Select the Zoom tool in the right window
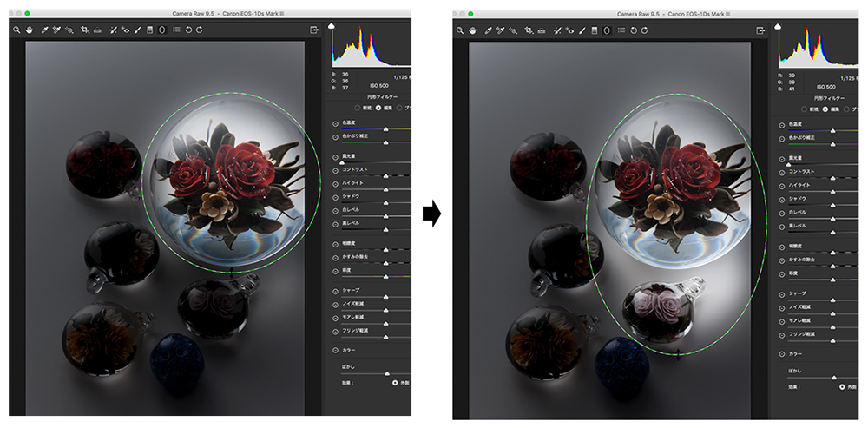The height and width of the screenshot is (428, 868). (x=460, y=30)
